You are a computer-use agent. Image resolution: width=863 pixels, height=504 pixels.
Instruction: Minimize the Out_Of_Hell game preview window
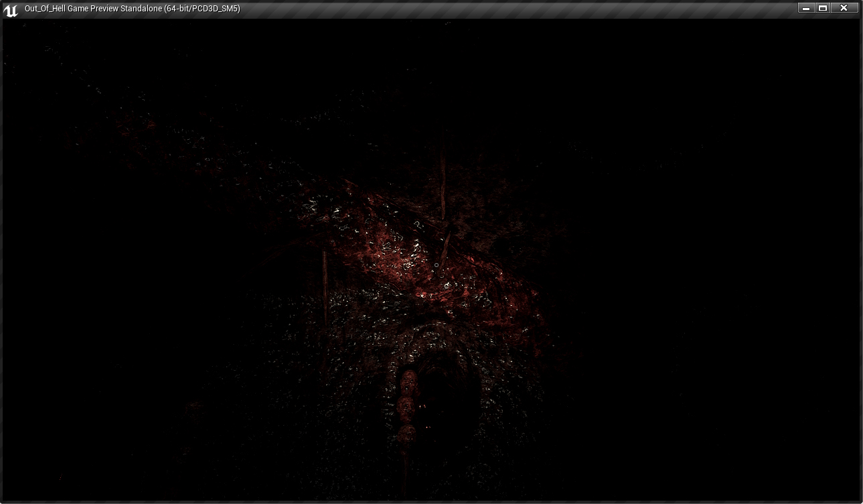pos(805,8)
